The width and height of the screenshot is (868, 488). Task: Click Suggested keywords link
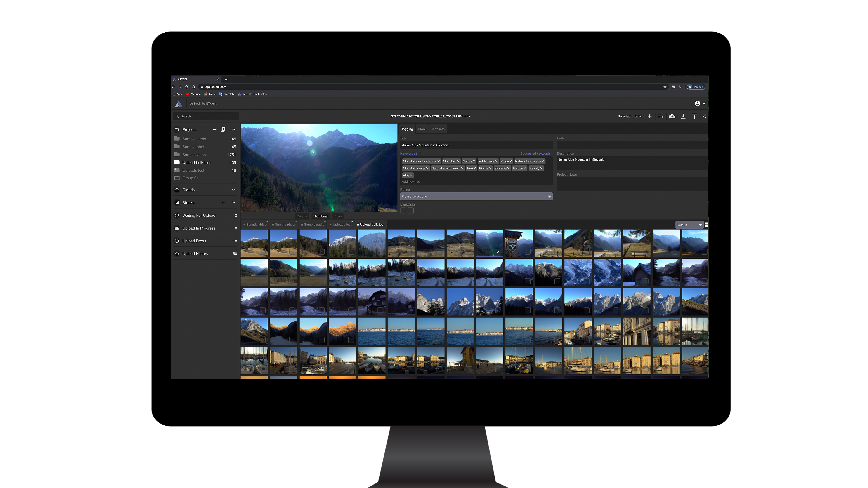tap(535, 153)
